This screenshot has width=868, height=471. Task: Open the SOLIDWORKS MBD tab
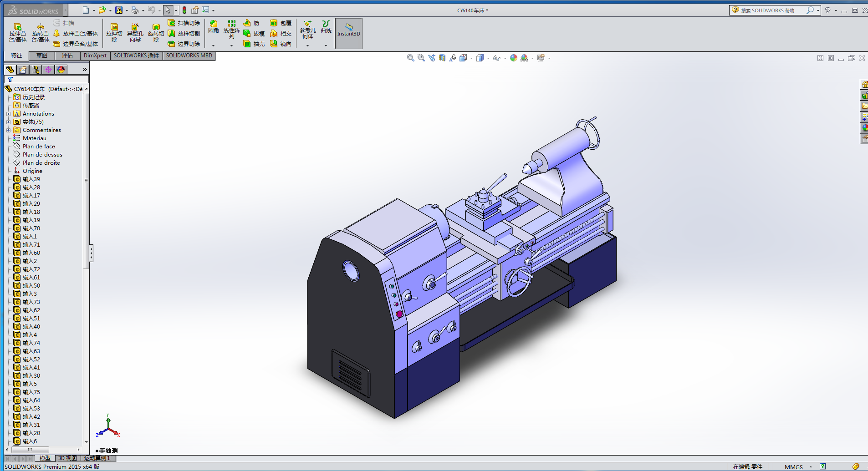click(x=189, y=56)
